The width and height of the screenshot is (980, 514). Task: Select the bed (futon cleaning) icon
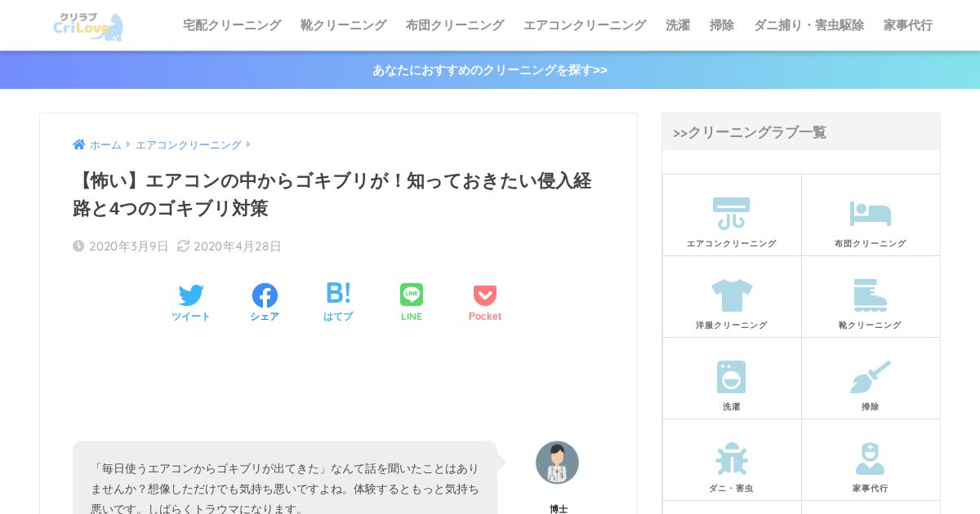click(x=870, y=214)
